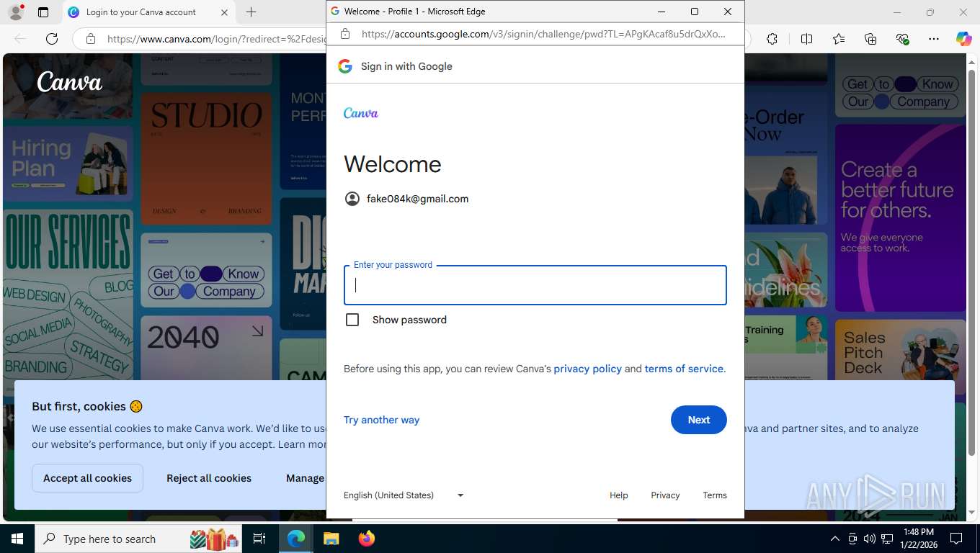This screenshot has width=980, height=553.
Task: Click the Canva logo on the login page
Action: pyautogui.click(x=70, y=82)
